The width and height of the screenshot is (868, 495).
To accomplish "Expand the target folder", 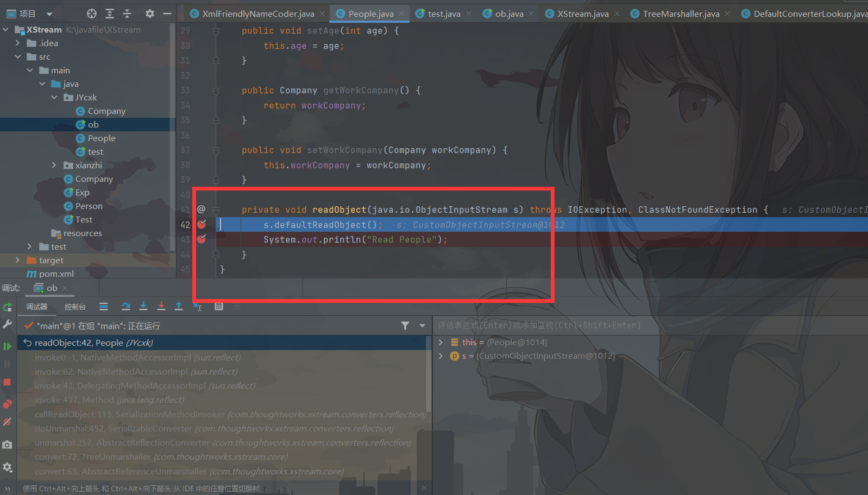I will click(17, 261).
